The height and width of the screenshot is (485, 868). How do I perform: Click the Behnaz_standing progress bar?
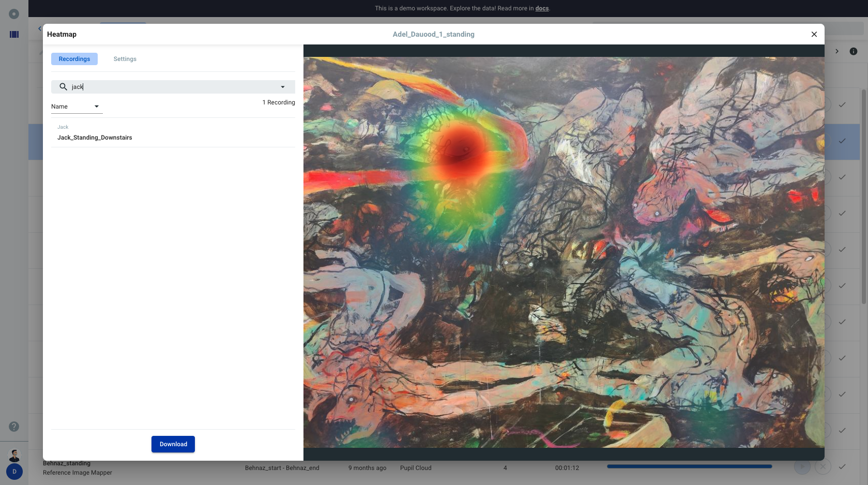(690, 466)
